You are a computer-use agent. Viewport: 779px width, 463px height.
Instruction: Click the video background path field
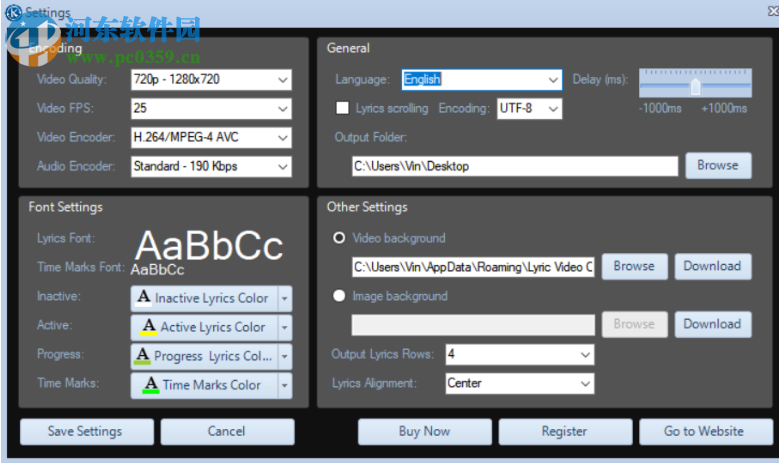coord(473,267)
